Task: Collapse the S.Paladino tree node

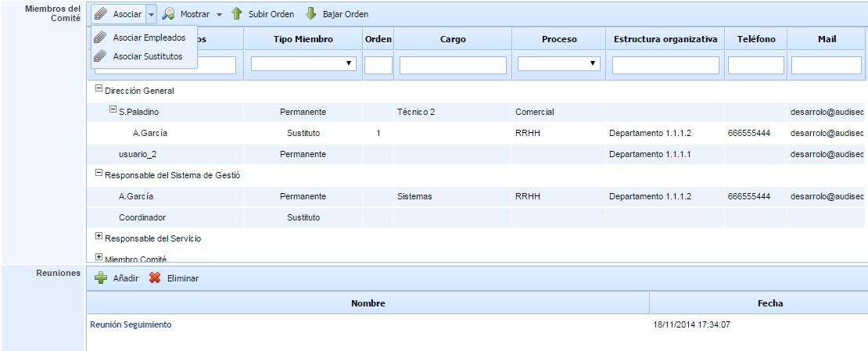Action: coord(113,111)
